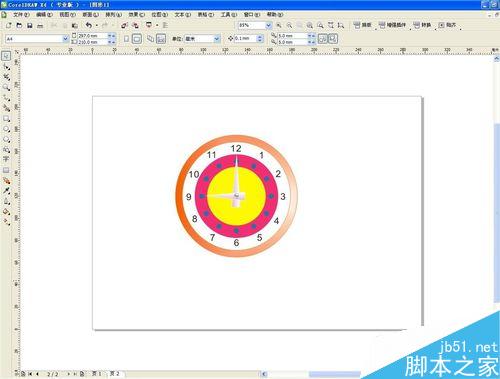Open the Text menu

point(183,15)
